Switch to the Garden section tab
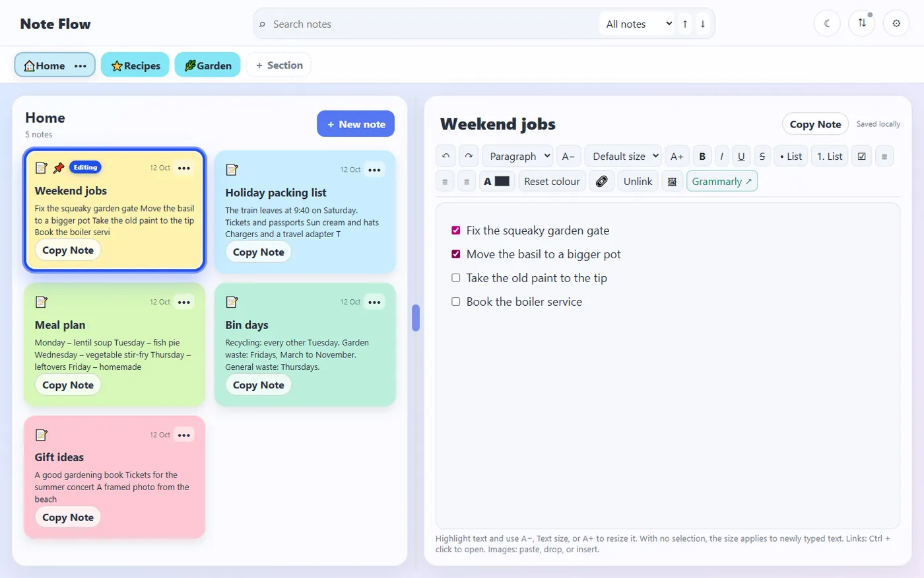The width and height of the screenshot is (924, 578). coord(207,65)
